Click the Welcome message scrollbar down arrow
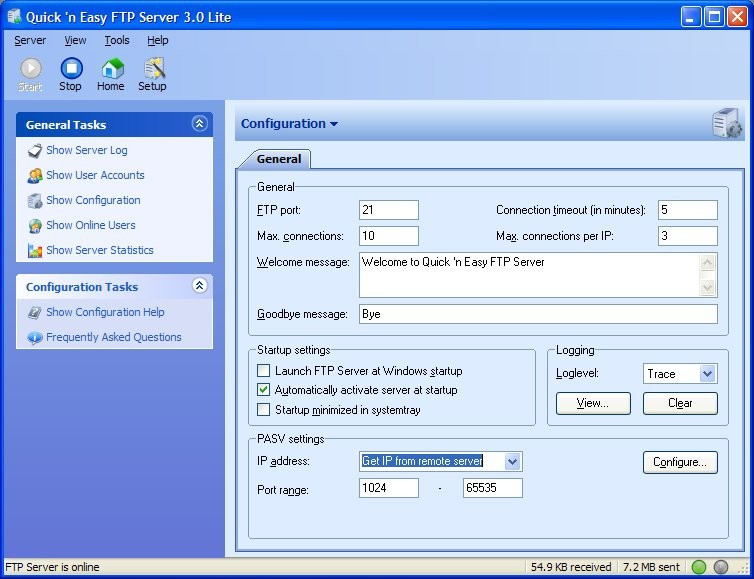Image resolution: width=754 pixels, height=579 pixels. pos(708,288)
